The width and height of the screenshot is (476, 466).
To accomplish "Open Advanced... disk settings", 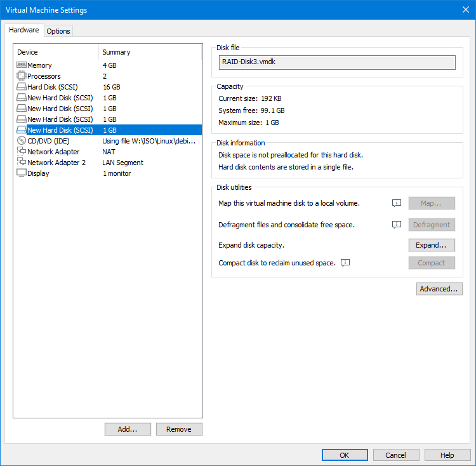I will pyautogui.click(x=439, y=289).
